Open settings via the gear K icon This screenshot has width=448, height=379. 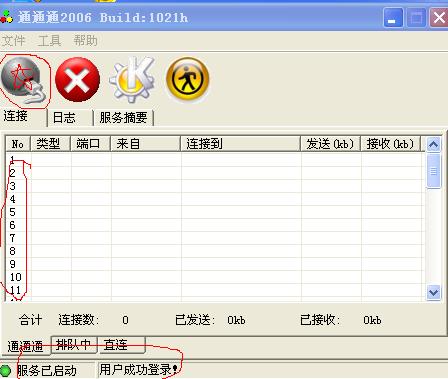click(x=132, y=79)
